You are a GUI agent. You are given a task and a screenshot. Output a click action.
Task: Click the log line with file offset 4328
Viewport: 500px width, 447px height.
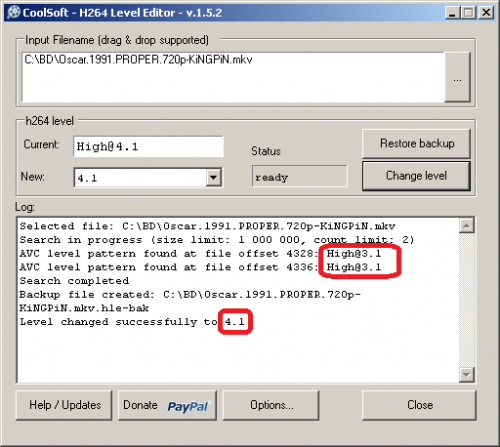coord(200,254)
